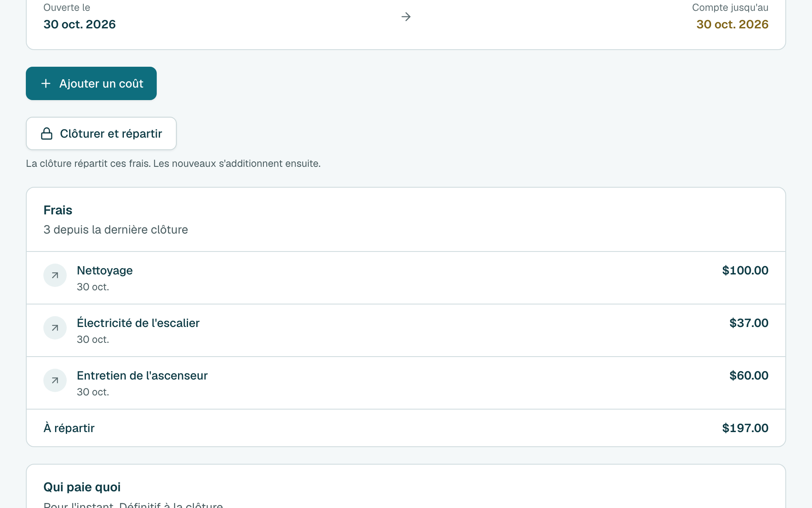Click the Qui paie quoi heading

(82, 487)
